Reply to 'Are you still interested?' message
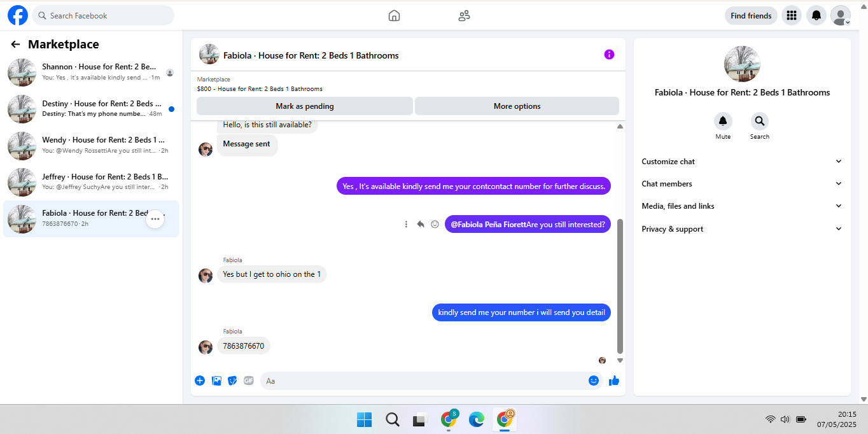868x434 pixels. click(x=421, y=224)
